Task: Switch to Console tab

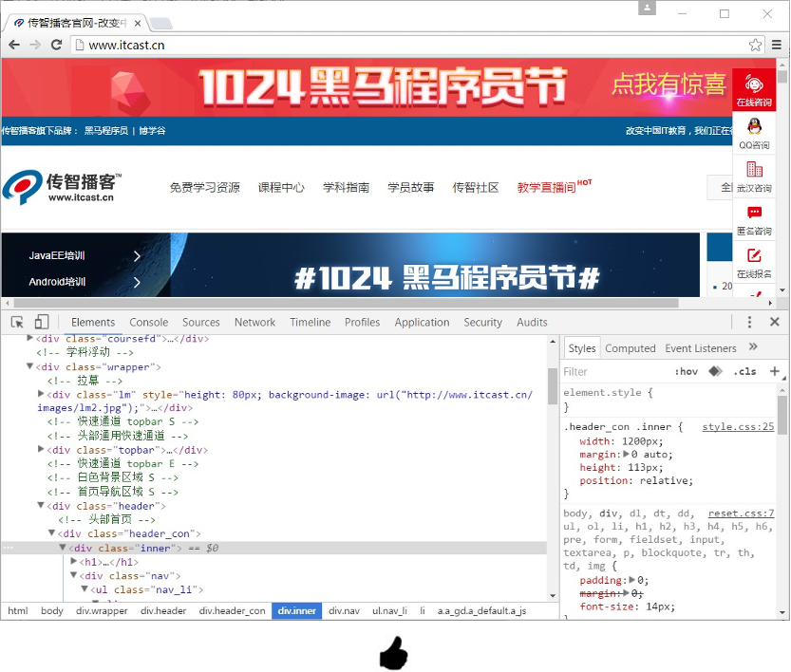Action: coord(149,322)
